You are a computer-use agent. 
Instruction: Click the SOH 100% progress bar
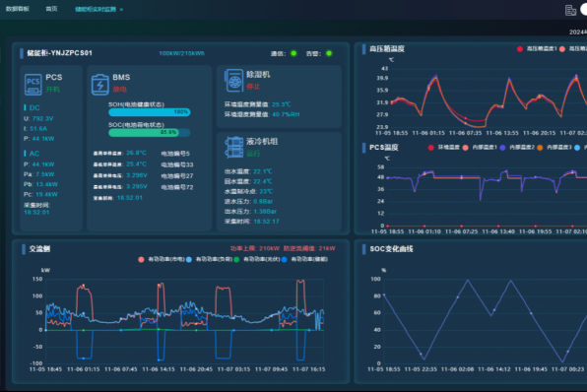[150, 112]
